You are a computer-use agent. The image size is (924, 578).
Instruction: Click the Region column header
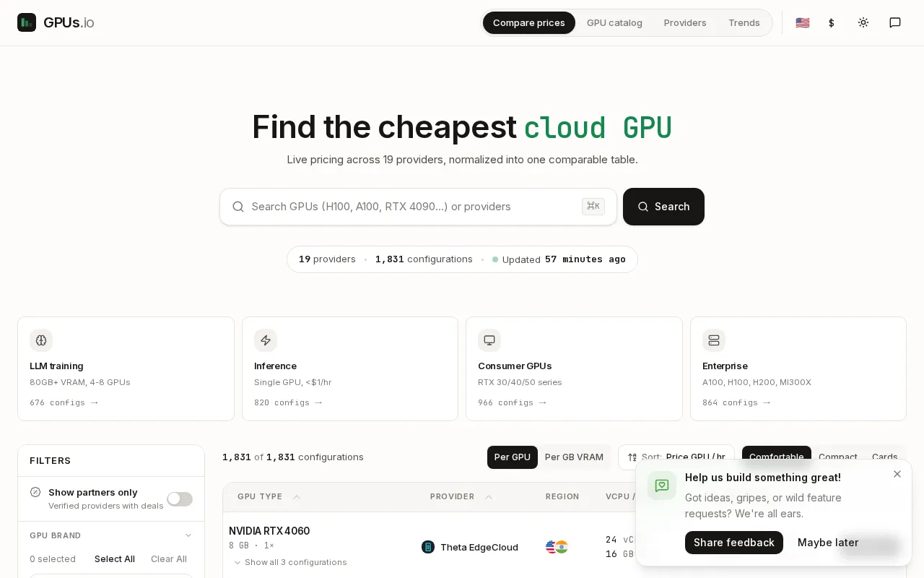[562, 496]
